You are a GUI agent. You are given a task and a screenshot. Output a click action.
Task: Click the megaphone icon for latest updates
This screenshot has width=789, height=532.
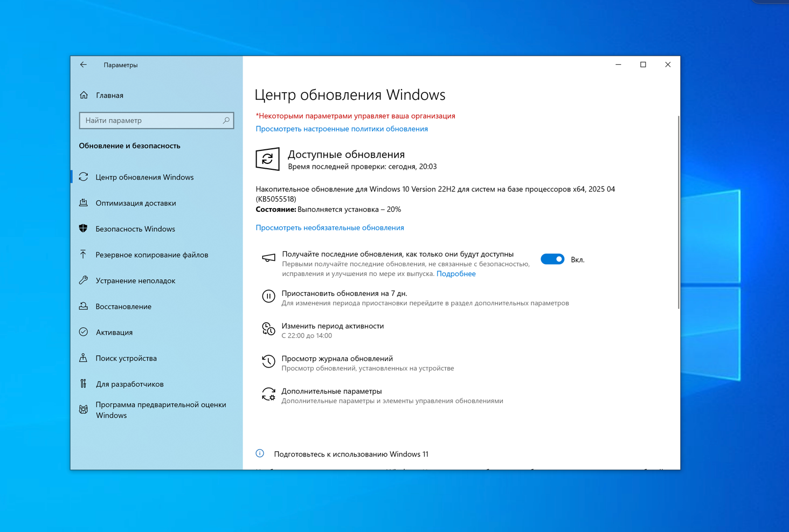268,258
